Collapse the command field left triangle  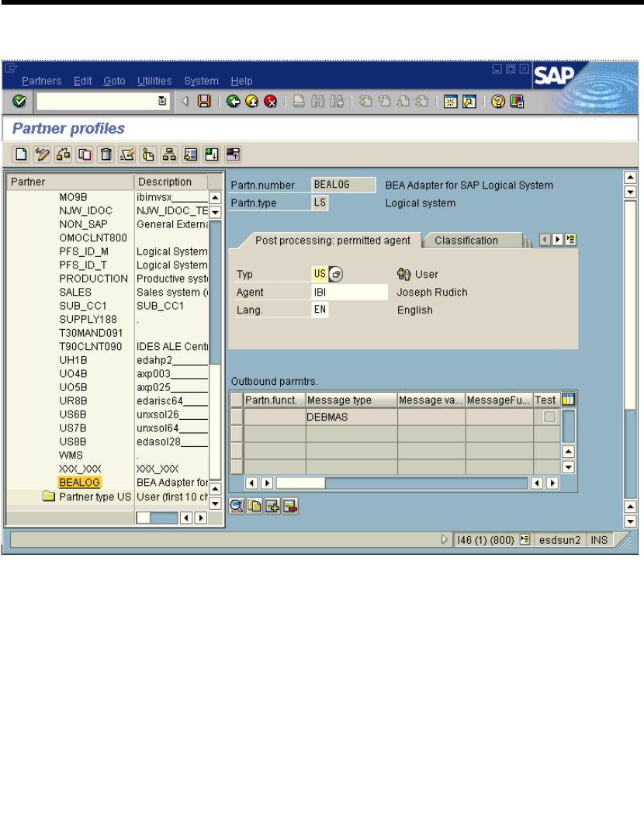pyautogui.click(x=185, y=101)
